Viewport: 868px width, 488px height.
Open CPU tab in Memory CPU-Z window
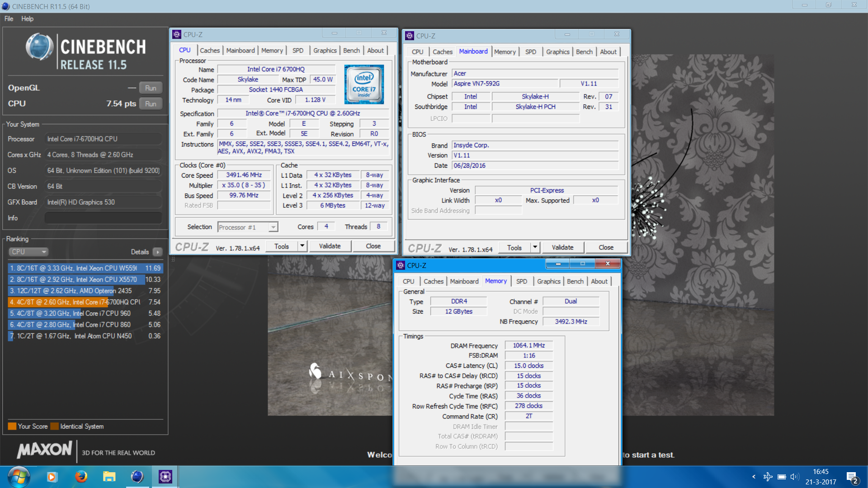tap(408, 281)
